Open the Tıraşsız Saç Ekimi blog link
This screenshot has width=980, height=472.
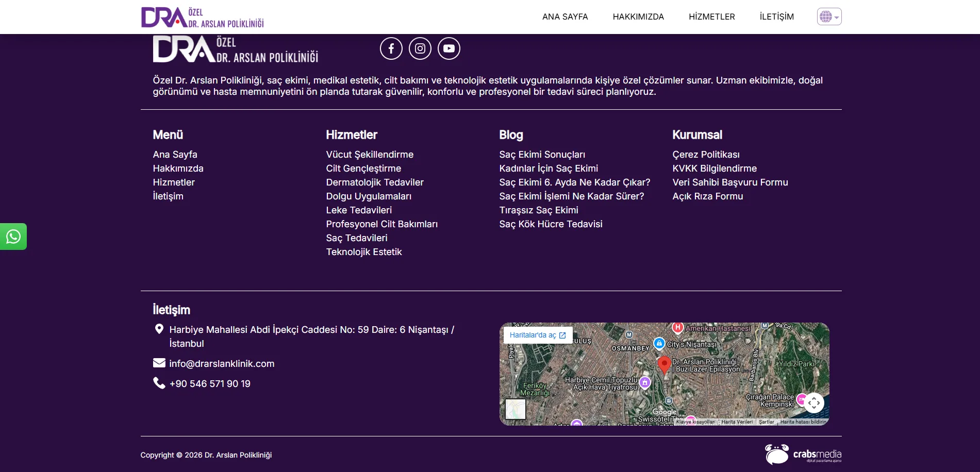click(539, 210)
